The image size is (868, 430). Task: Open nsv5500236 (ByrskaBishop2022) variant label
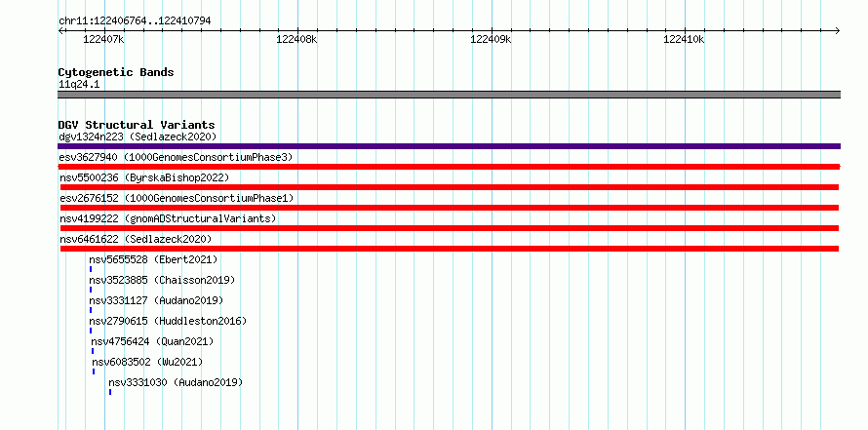coord(144,177)
